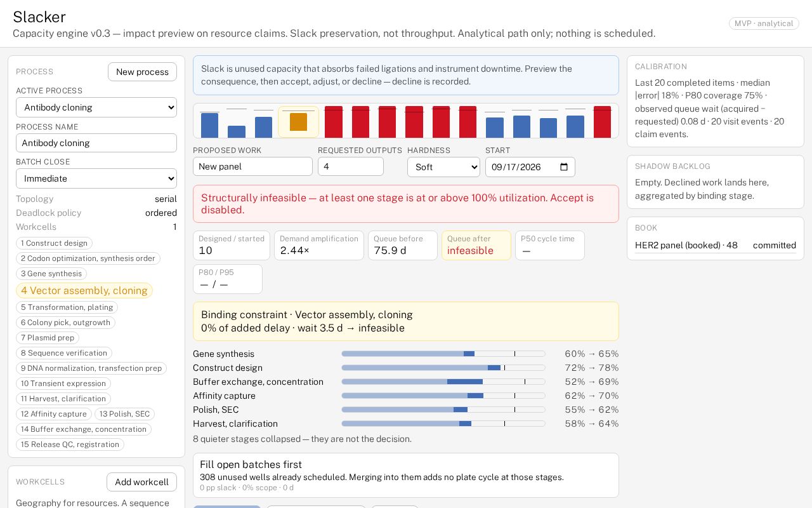Open the calendar picker in Start date field
812x508 pixels.
pos(564,167)
